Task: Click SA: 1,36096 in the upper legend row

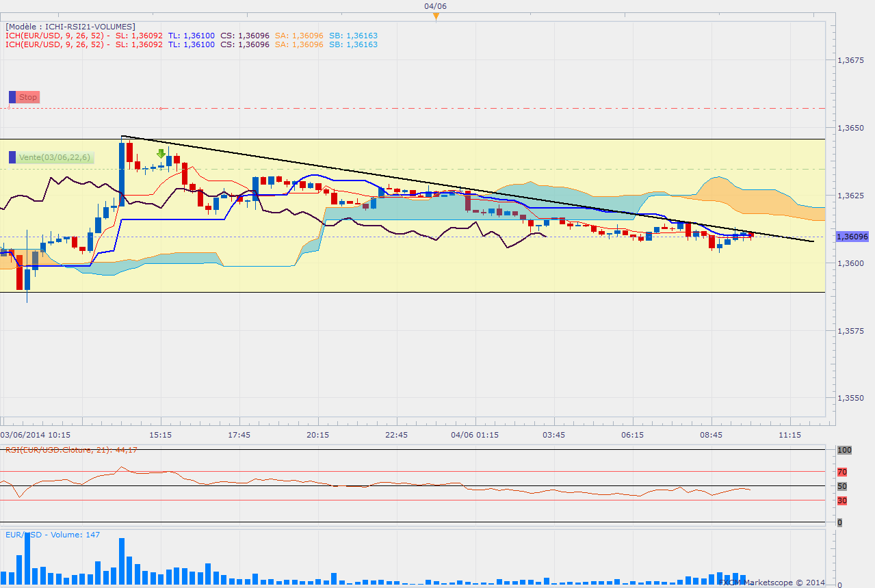Action: tap(300, 36)
